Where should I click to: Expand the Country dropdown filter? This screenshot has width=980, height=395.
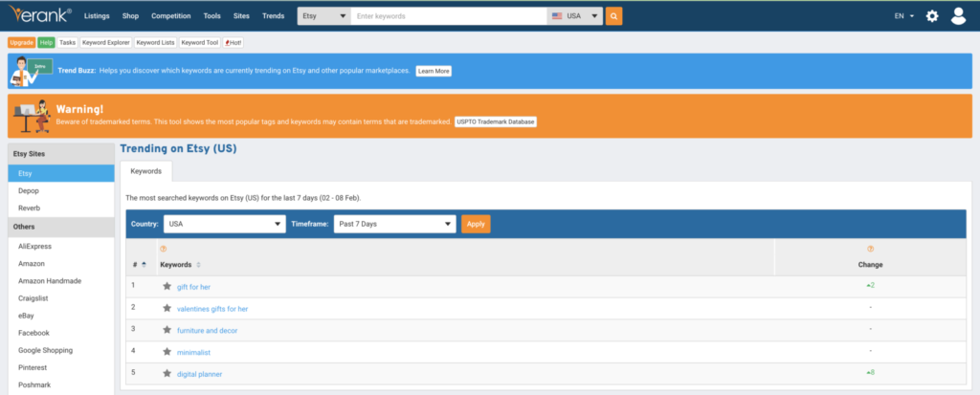(x=225, y=224)
